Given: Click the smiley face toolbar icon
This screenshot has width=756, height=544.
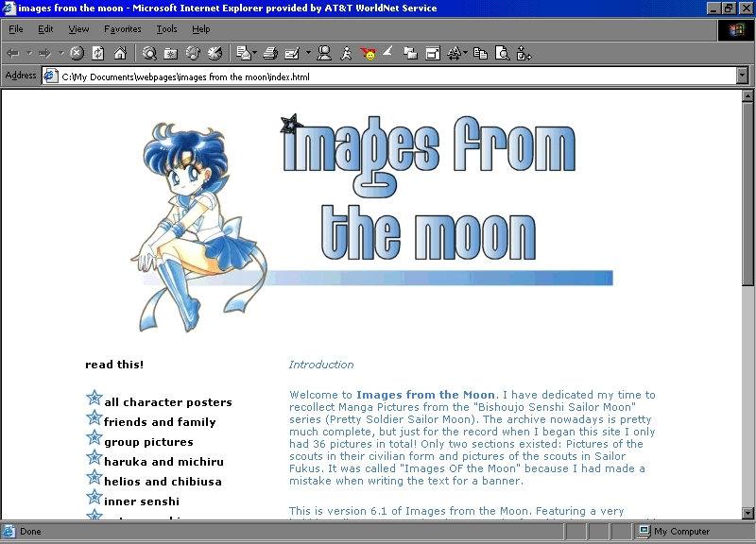Looking at the screenshot, I should [368, 54].
